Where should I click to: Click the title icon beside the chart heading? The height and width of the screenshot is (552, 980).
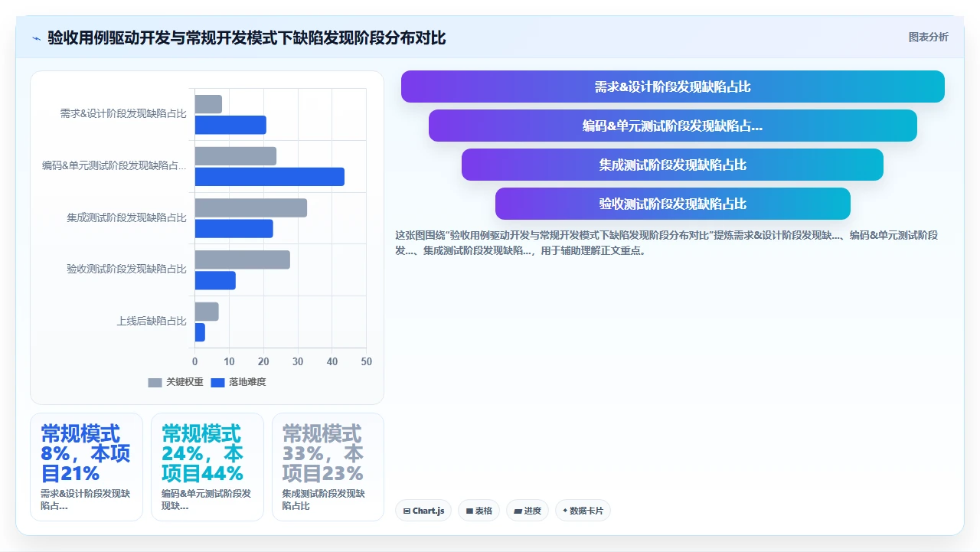click(36, 38)
